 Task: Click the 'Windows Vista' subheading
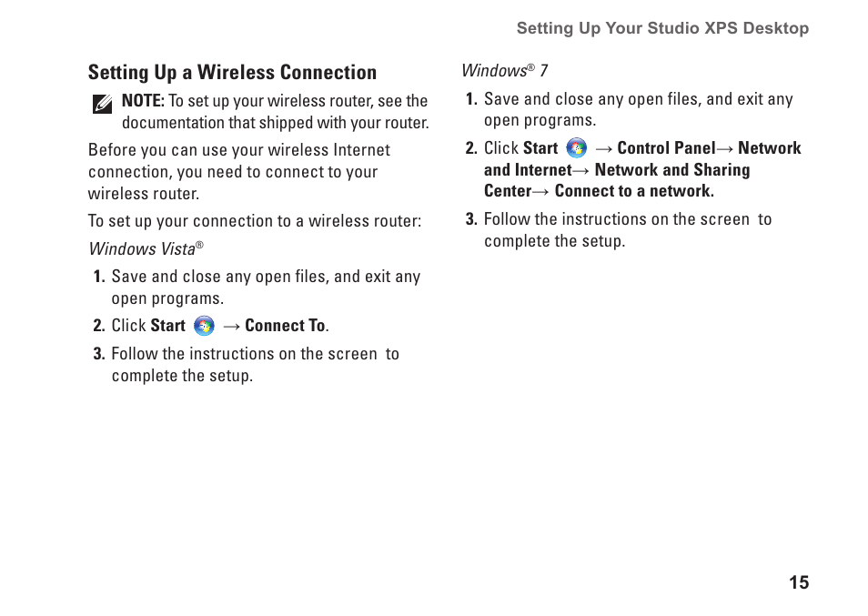tap(146, 249)
